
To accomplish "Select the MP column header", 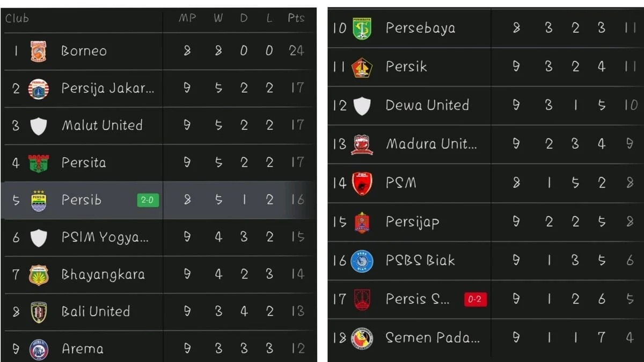I will pyautogui.click(x=187, y=18).
